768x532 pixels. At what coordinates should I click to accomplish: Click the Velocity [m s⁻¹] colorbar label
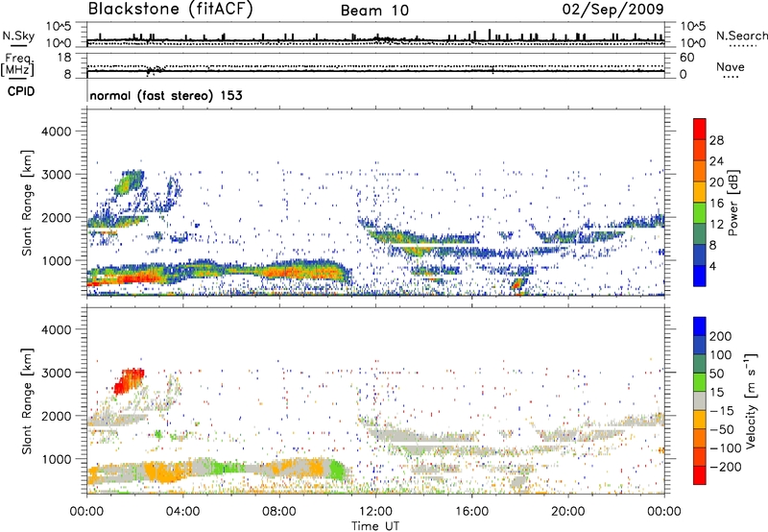(x=751, y=400)
